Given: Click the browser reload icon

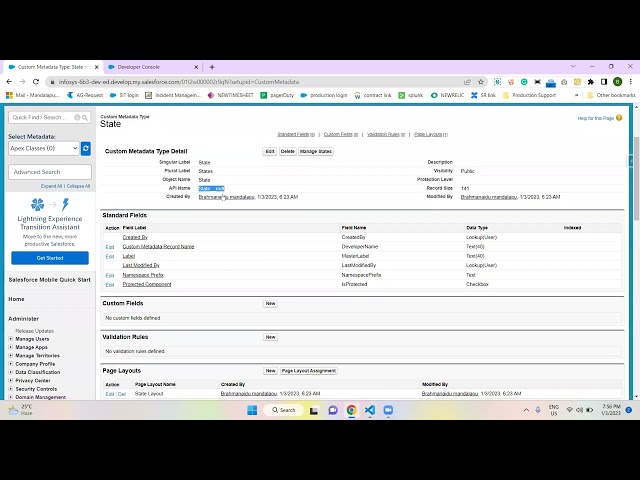Looking at the screenshot, I should pos(36,82).
